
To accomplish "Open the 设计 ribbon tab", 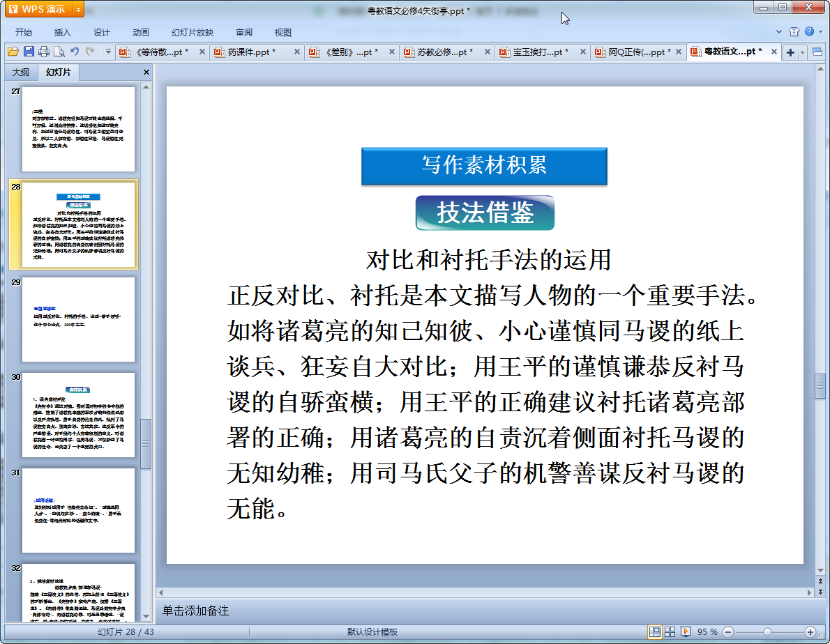I will pos(102,32).
